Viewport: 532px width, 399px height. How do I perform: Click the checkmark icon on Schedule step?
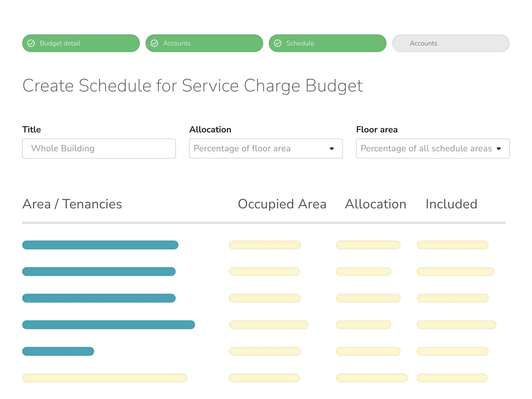click(278, 43)
